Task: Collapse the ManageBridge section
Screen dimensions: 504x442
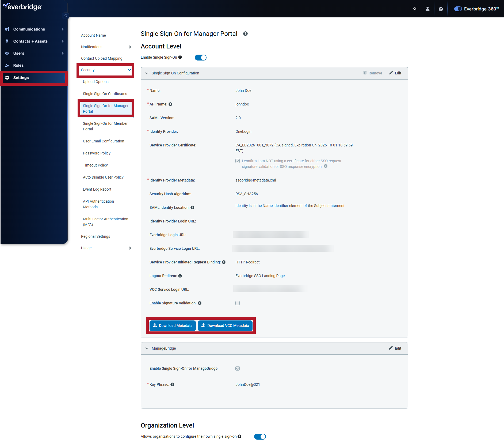Action: pos(147,348)
